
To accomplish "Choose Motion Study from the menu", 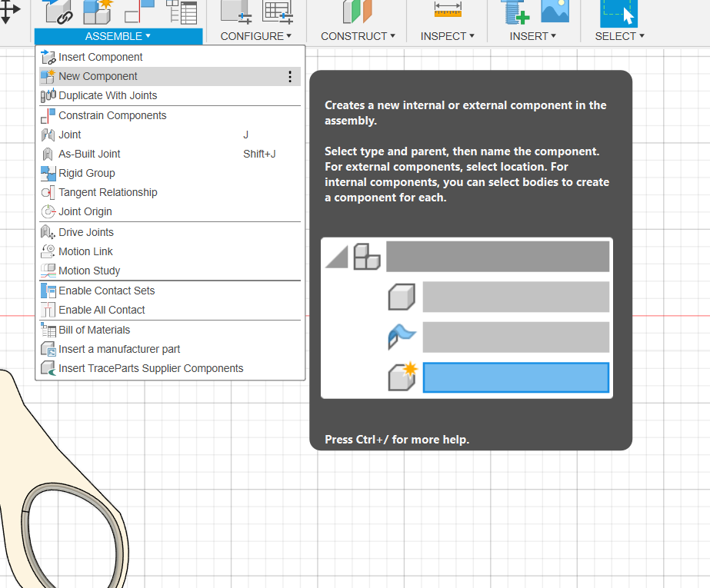I will (x=89, y=271).
